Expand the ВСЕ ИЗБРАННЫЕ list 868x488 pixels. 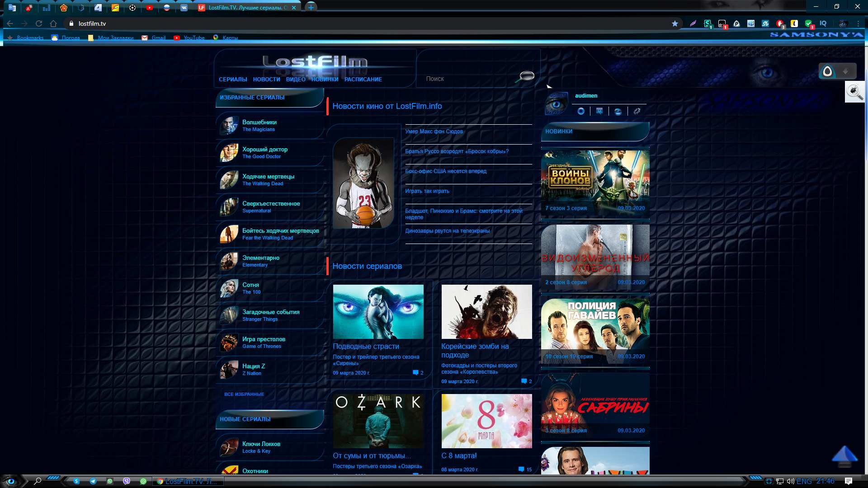pyautogui.click(x=244, y=394)
